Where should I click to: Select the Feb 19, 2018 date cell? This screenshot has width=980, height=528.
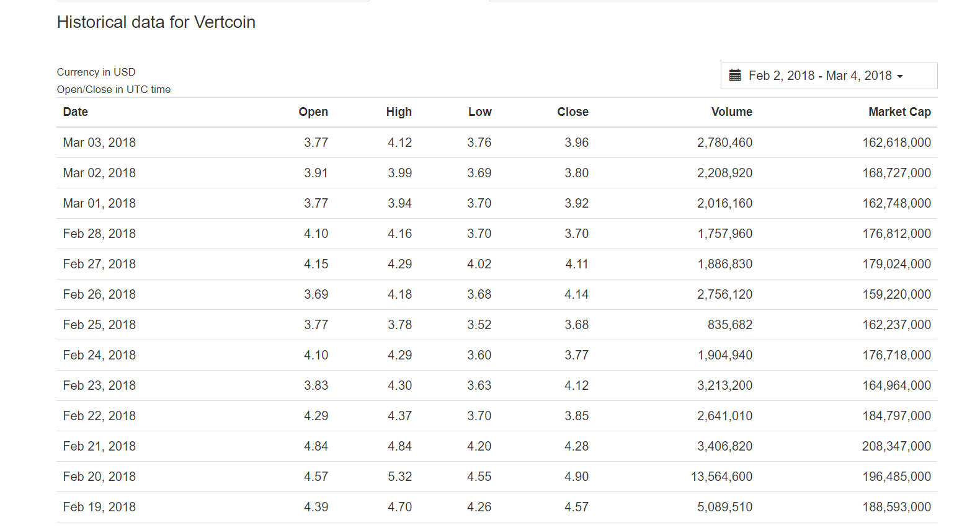coord(99,507)
